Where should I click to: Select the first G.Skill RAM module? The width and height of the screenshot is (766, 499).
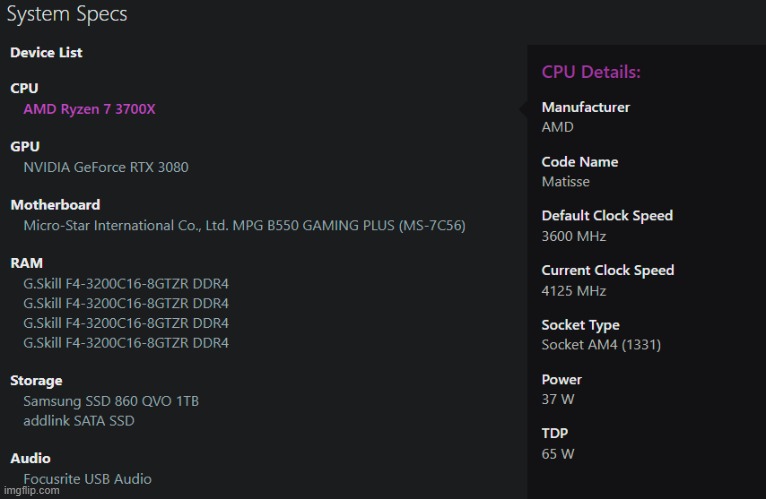[x=126, y=283]
